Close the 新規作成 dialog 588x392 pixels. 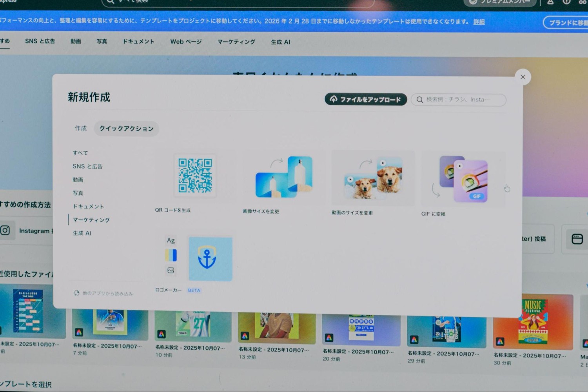[523, 77]
